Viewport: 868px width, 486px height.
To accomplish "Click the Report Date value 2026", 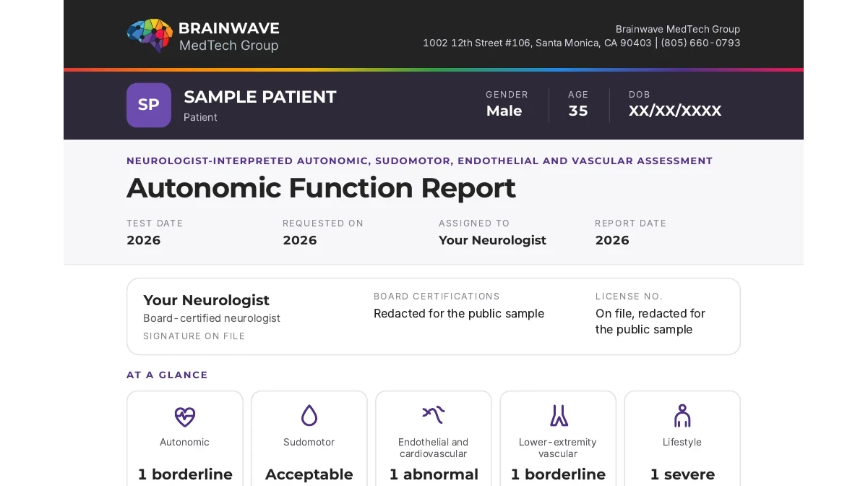I will 612,240.
